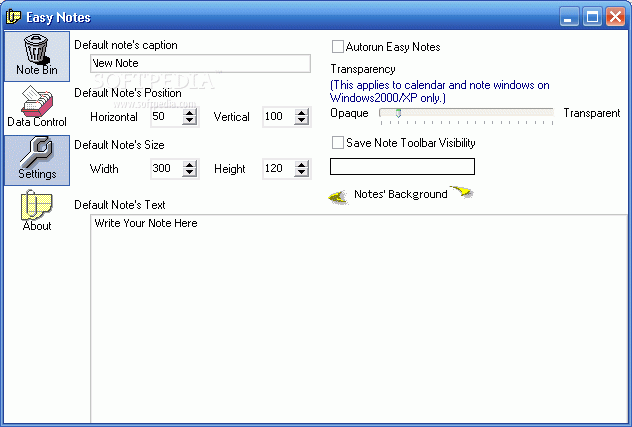
Task: Go to previous Notes' Background with left arrow
Action: [x=338, y=197]
